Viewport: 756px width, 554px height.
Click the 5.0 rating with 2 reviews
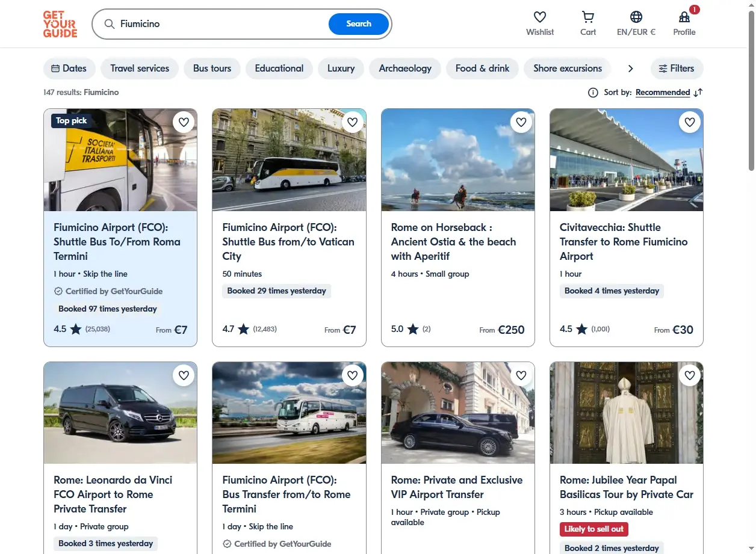click(411, 329)
